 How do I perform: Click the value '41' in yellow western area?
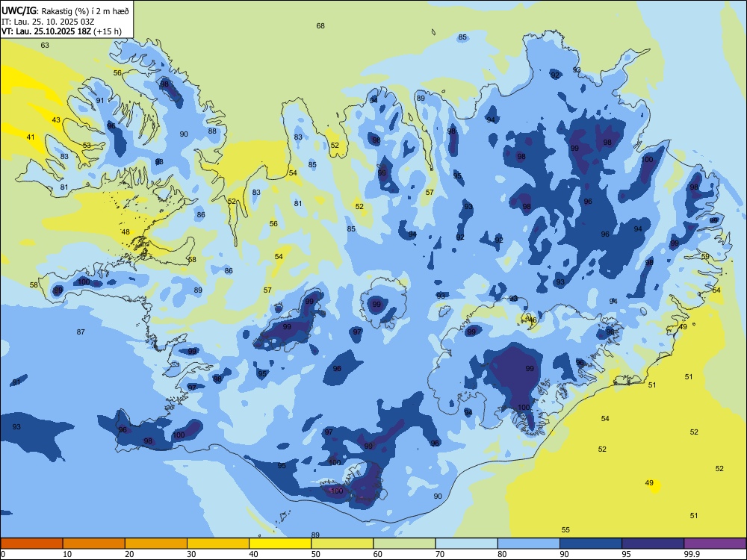(x=31, y=137)
